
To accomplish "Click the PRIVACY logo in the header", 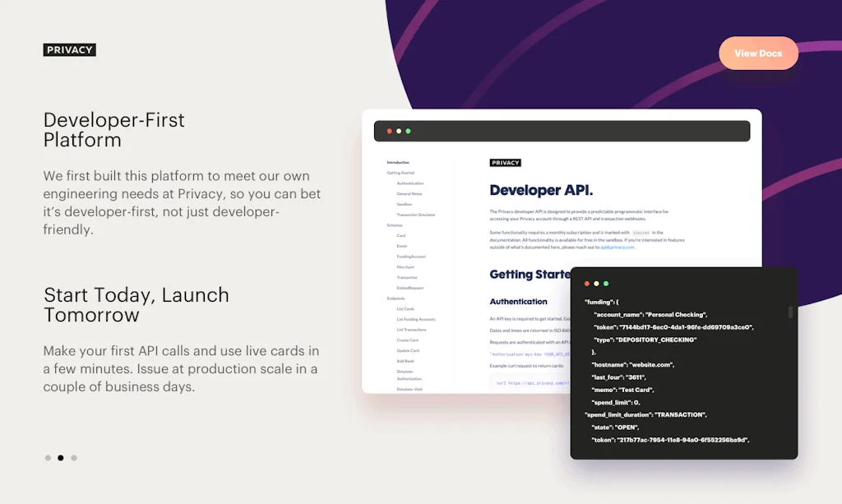I will pos(70,50).
